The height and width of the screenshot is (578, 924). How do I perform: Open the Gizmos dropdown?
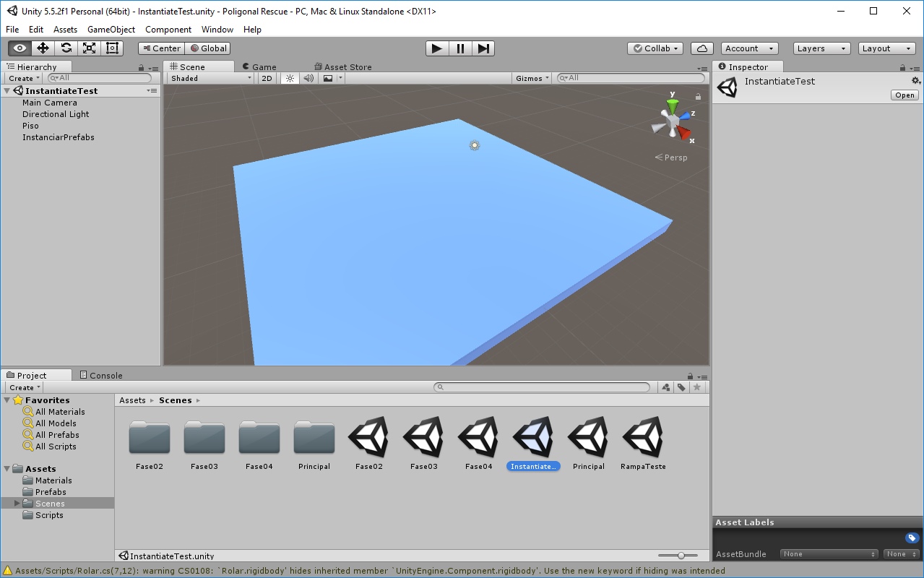point(532,78)
